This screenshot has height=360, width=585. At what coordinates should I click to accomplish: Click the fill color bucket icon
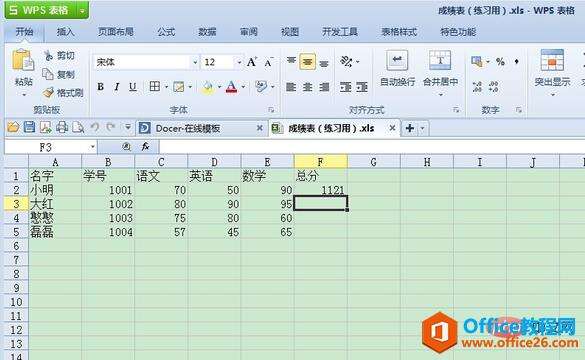coord(207,87)
